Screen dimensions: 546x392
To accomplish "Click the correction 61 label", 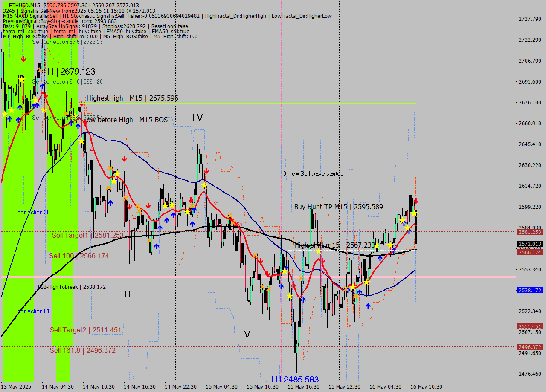I will coord(33,311).
